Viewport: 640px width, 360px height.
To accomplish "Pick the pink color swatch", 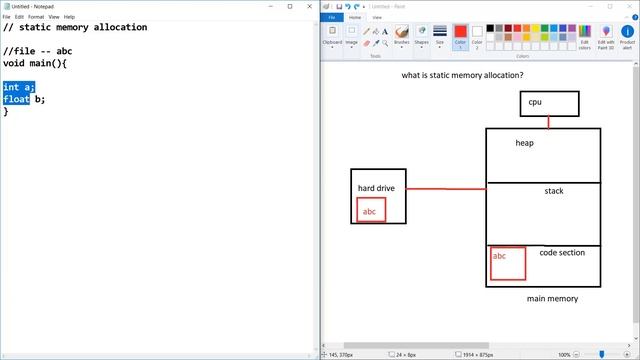I will click(518, 37).
